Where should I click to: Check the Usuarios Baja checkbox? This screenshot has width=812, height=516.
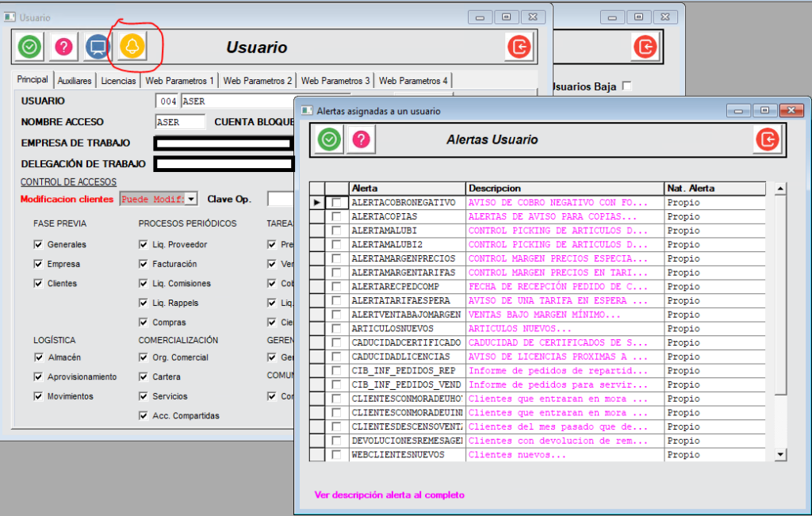coord(627,86)
